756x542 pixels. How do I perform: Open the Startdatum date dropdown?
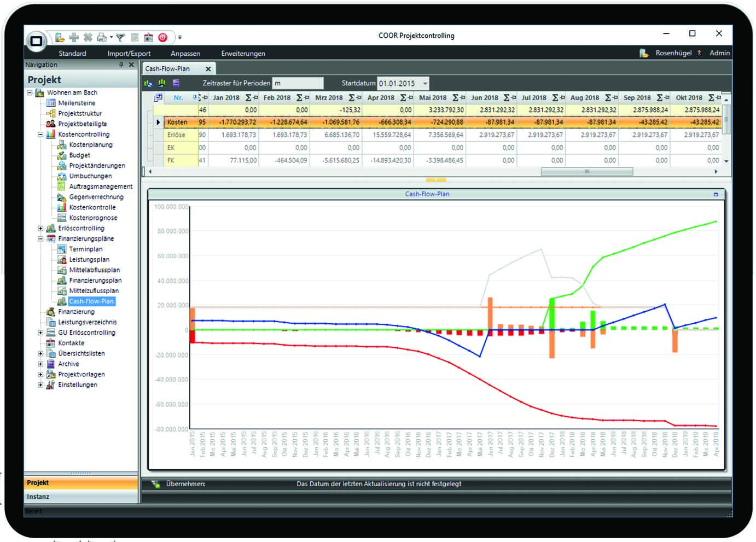[x=425, y=84]
